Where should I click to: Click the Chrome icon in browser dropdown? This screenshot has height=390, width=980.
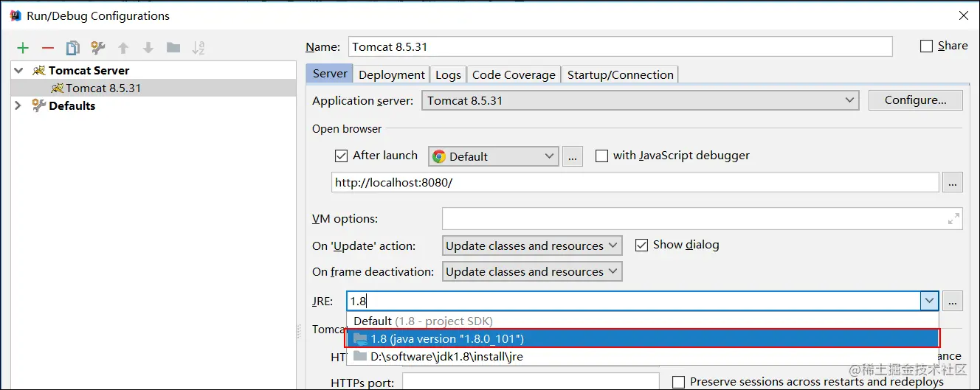click(x=439, y=156)
